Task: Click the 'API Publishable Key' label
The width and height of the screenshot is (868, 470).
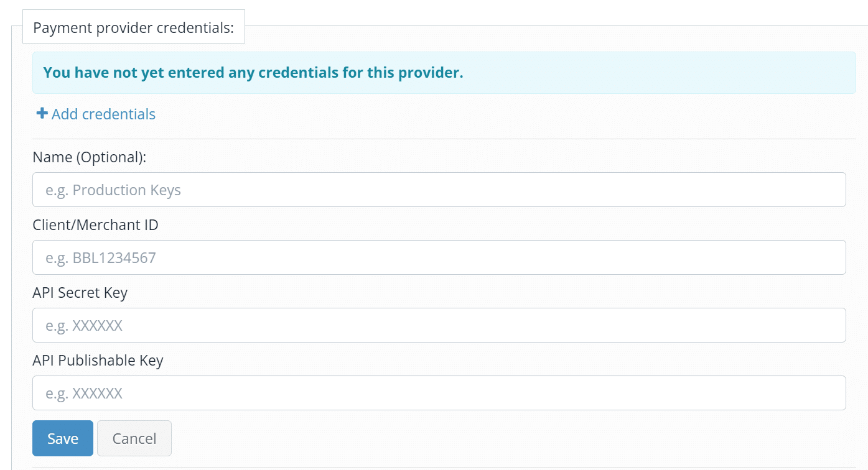Action: click(x=98, y=361)
